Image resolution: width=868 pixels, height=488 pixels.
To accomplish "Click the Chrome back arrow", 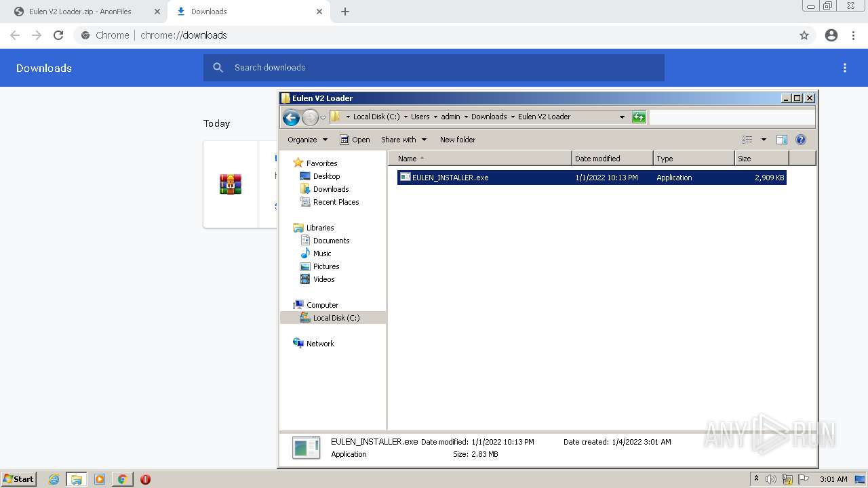I will tap(15, 35).
